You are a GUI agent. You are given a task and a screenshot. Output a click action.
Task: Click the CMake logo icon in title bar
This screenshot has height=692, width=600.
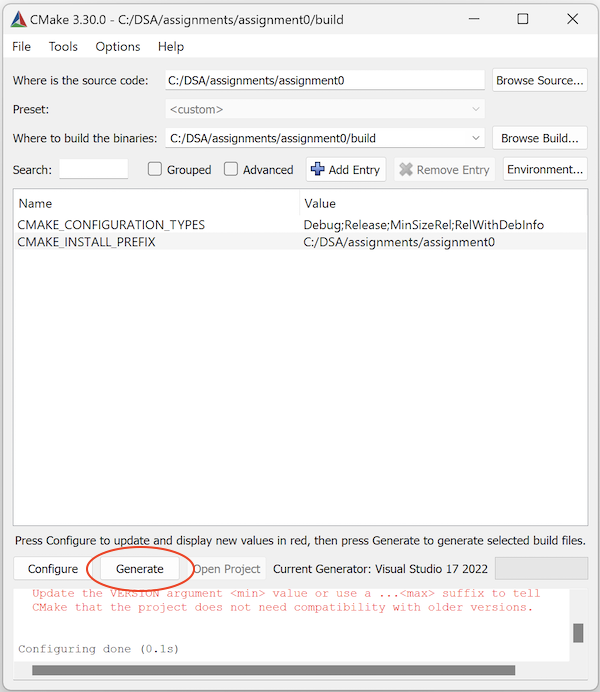click(x=19, y=19)
